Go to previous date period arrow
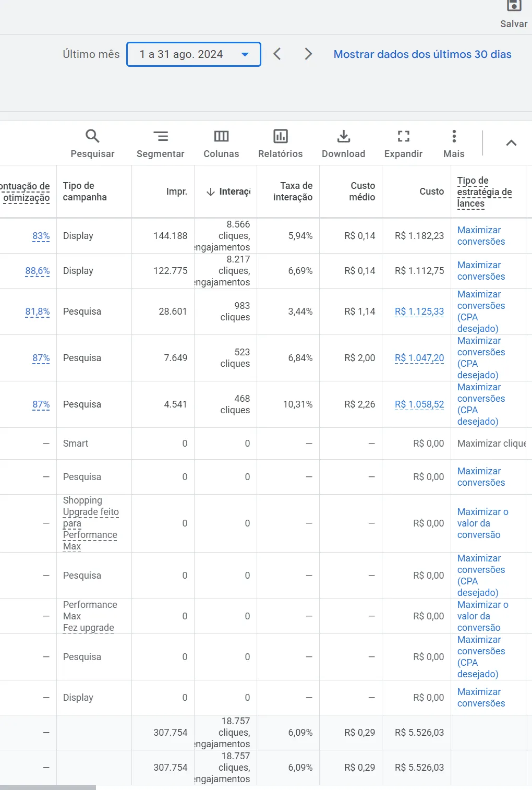 tap(277, 54)
